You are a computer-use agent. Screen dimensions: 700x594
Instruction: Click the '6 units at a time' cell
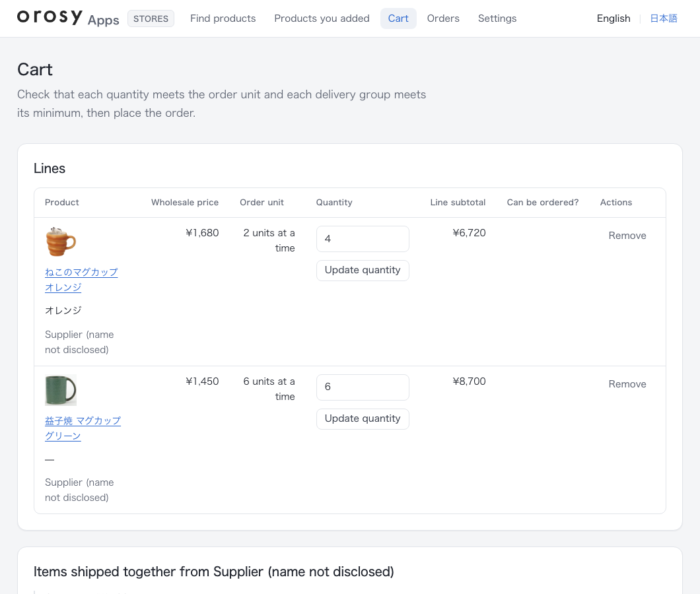[x=269, y=389]
